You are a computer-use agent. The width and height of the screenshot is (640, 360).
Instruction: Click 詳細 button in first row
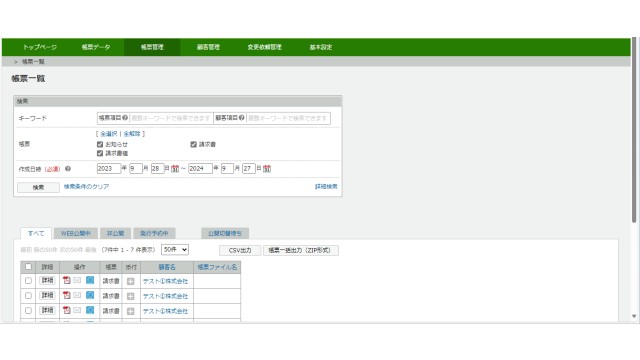pos(47,280)
